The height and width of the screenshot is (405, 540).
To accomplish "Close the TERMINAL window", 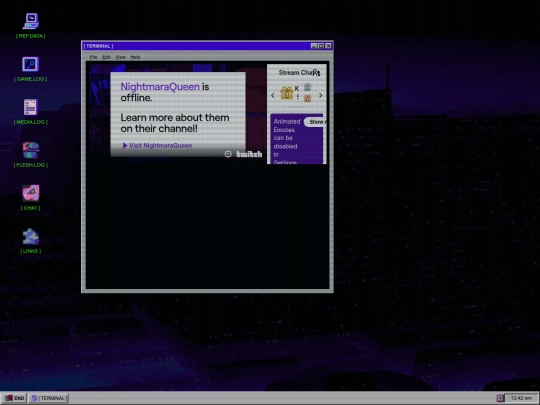I will [x=329, y=46].
